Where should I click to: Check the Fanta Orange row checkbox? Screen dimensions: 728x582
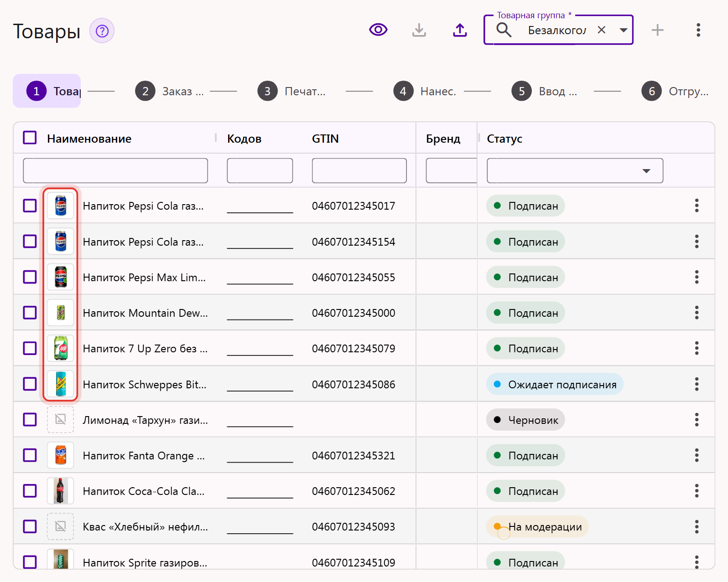click(30, 455)
